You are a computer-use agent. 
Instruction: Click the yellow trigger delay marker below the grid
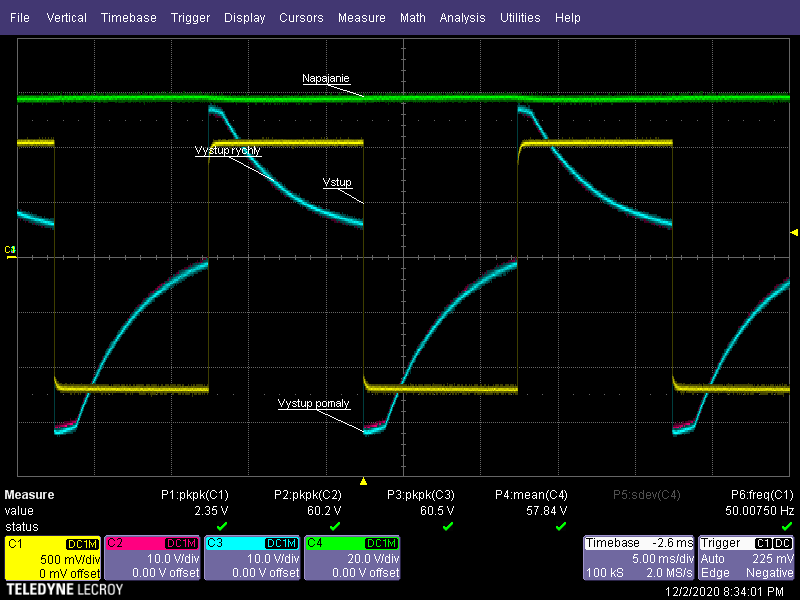pyautogui.click(x=363, y=481)
